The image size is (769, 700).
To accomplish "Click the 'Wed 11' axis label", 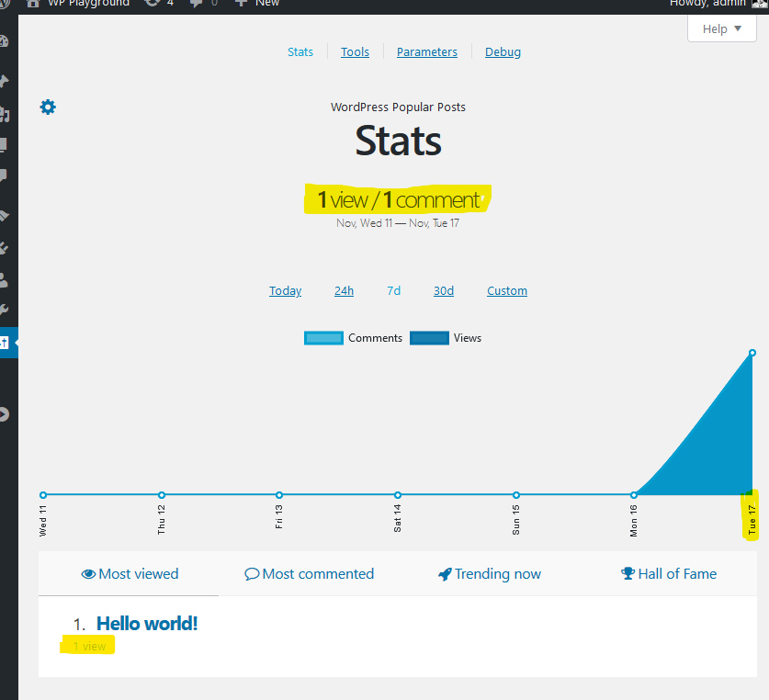I will (x=42, y=521).
